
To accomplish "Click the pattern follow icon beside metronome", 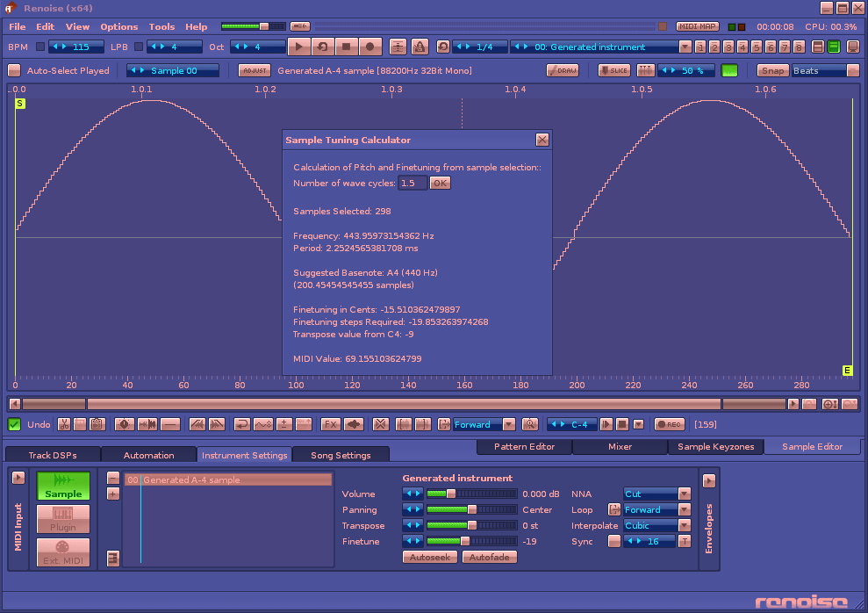I will pyautogui.click(x=398, y=47).
